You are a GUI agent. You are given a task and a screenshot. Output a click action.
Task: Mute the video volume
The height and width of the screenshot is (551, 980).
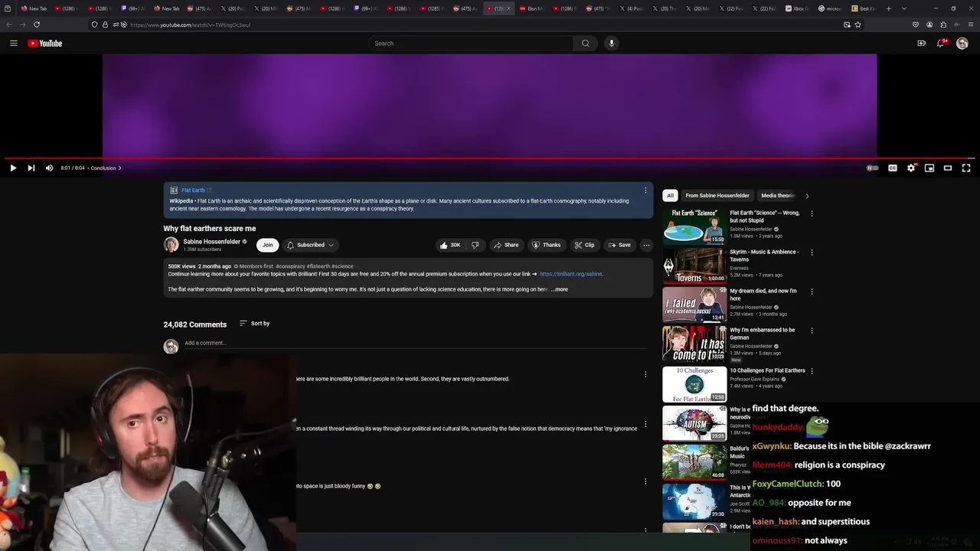coord(49,168)
